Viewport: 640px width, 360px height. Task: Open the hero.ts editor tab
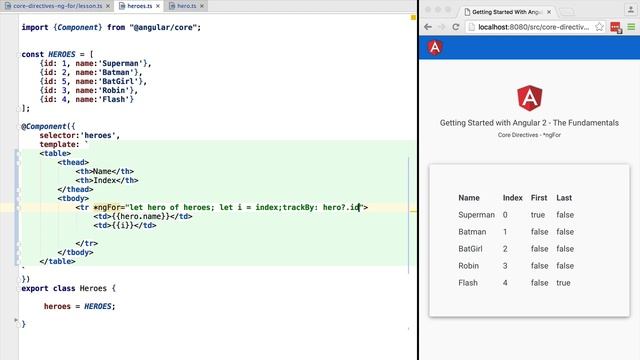click(x=186, y=6)
